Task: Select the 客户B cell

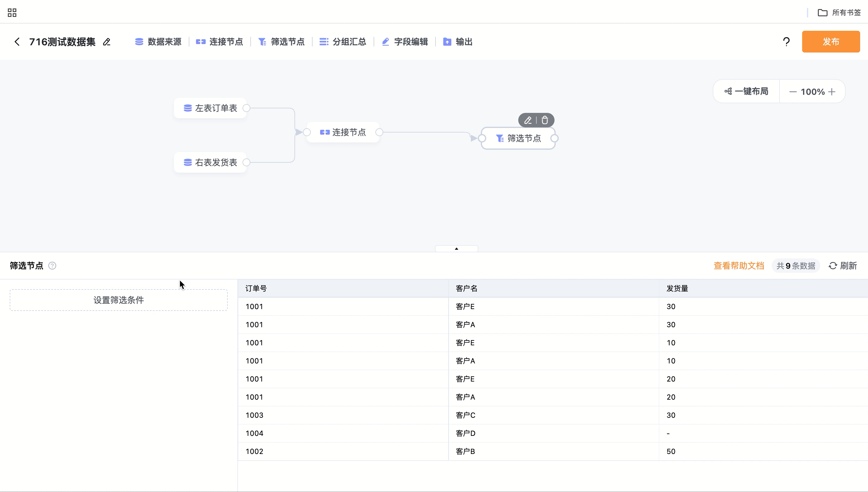Action: [554, 452]
